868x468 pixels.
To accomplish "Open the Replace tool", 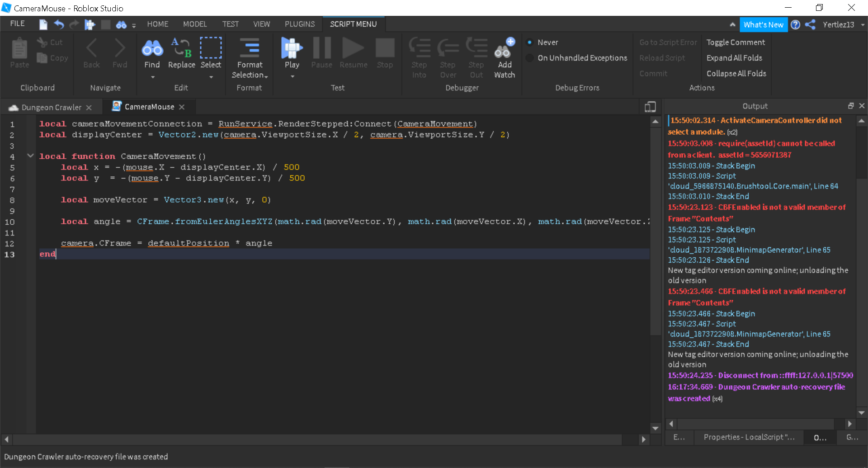I will tap(181, 53).
